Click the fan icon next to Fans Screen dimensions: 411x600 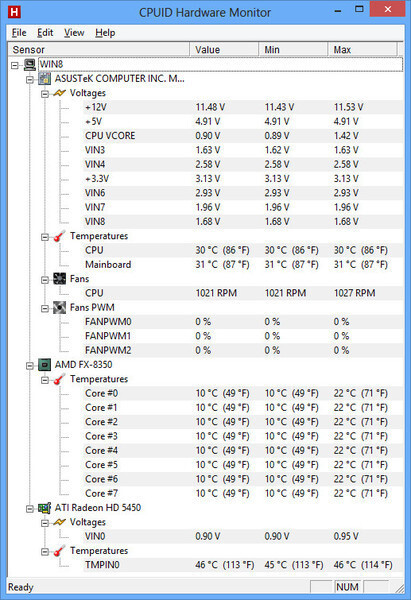pos(59,279)
